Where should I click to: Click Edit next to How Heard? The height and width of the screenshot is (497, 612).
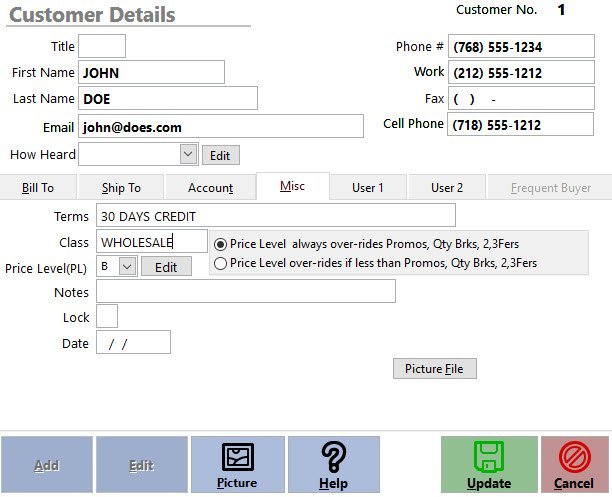pos(221,155)
